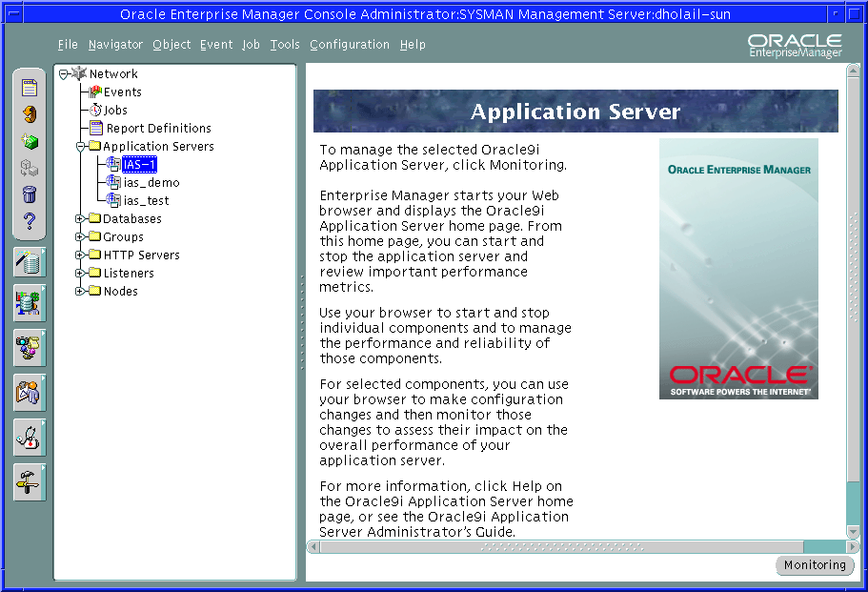Viewport: 868px width, 592px height.
Task: Select the IAS-1 tree item label
Action: [x=139, y=165]
